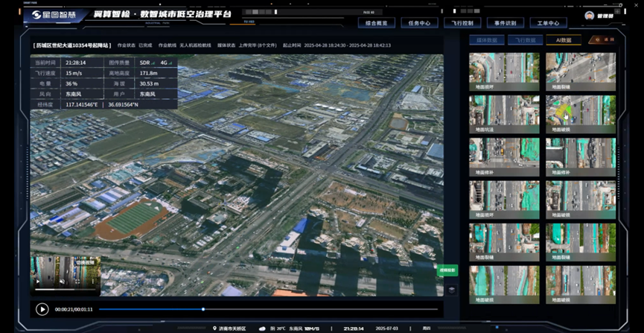
Task: Select the 事件识别 tab
Action: click(x=505, y=23)
